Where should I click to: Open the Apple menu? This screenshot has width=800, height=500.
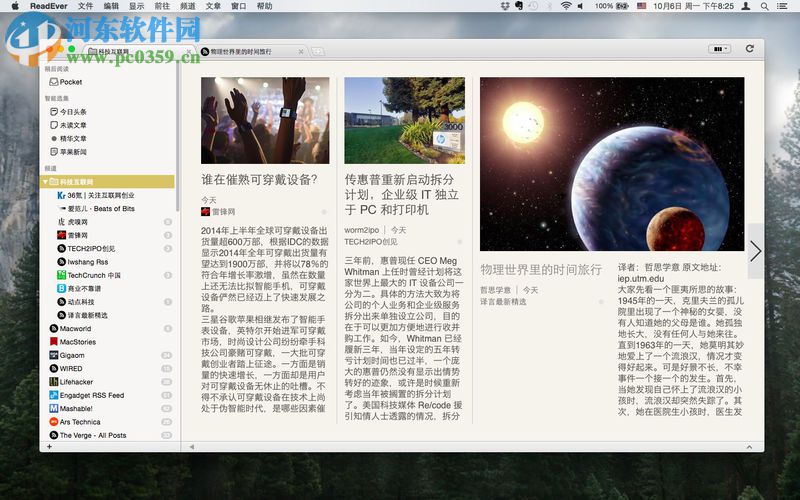15,6
